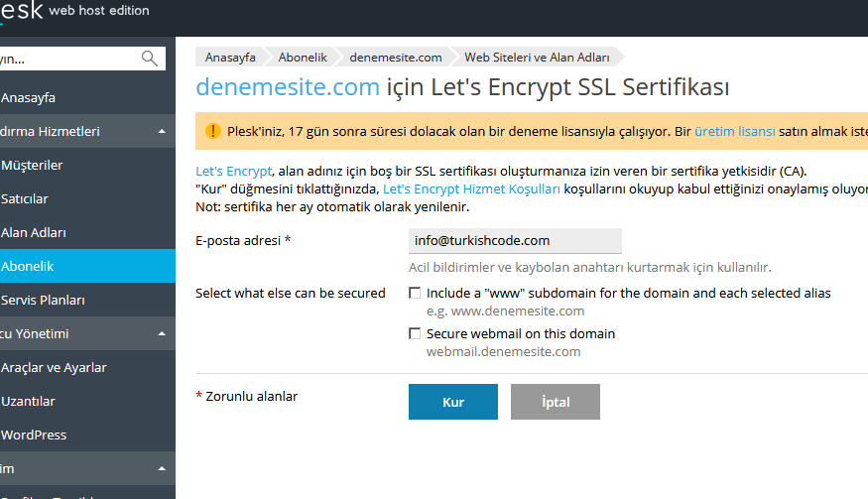
Task: Go to the Anasayfa breadcrumb
Action: point(230,58)
